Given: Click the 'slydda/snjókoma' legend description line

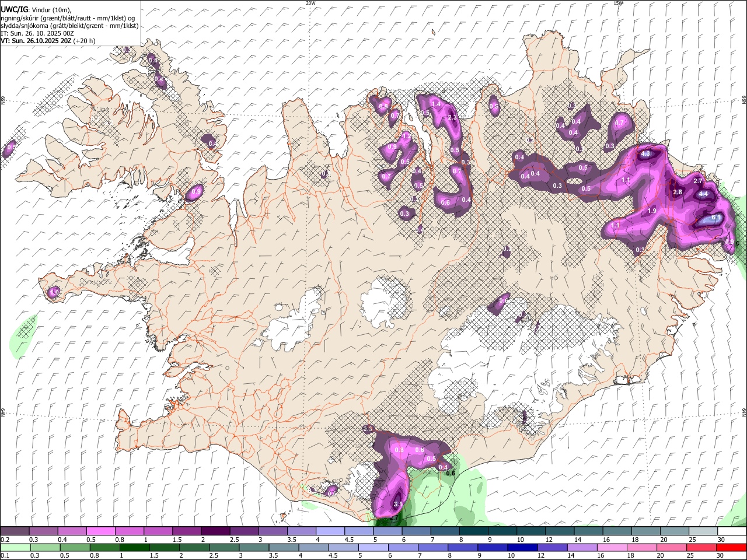Looking at the screenshot, I should click(x=69, y=26).
